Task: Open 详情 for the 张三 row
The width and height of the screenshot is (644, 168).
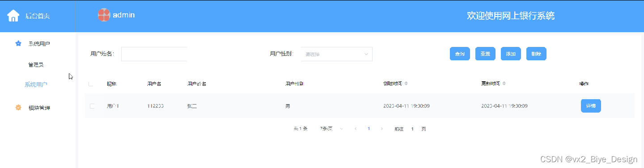Action: [x=591, y=106]
